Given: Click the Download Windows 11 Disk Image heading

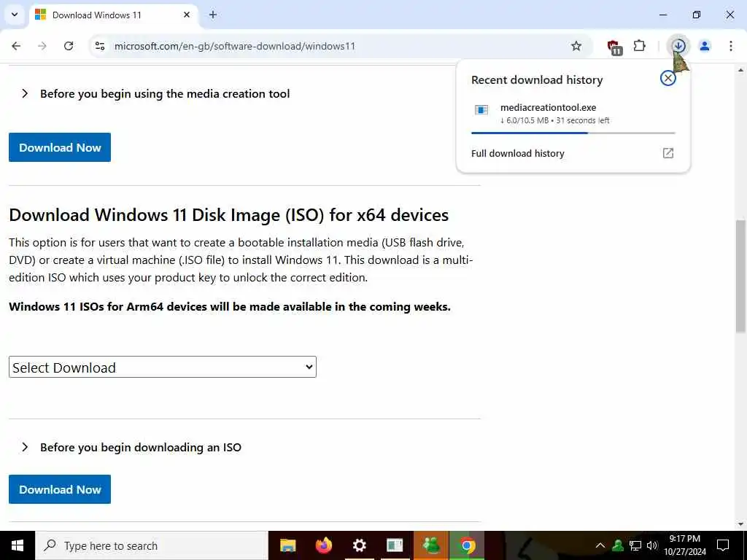Looking at the screenshot, I should (x=228, y=215).
